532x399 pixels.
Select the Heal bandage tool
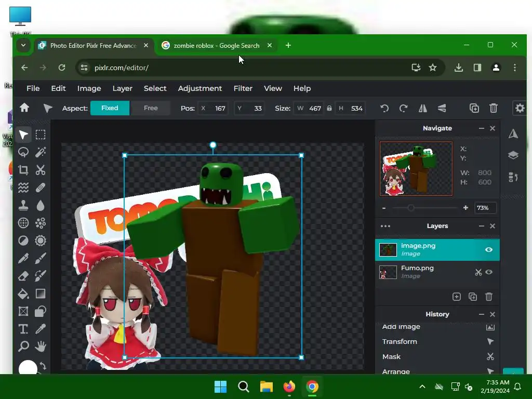click(x=41, y=188)
